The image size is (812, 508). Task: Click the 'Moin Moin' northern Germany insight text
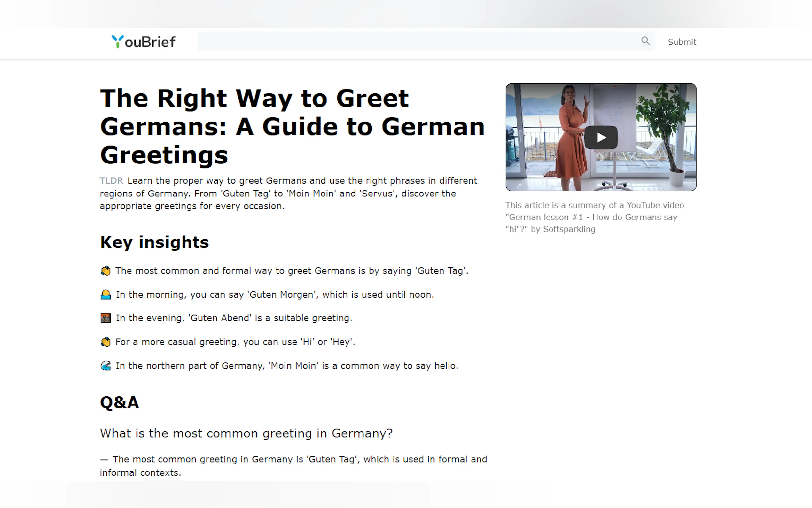287,366
